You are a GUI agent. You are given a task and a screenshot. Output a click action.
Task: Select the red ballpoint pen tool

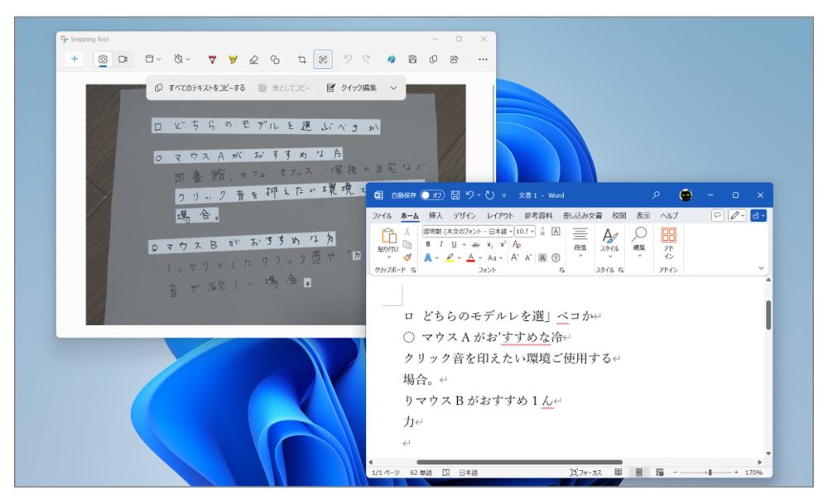point(212,60)
